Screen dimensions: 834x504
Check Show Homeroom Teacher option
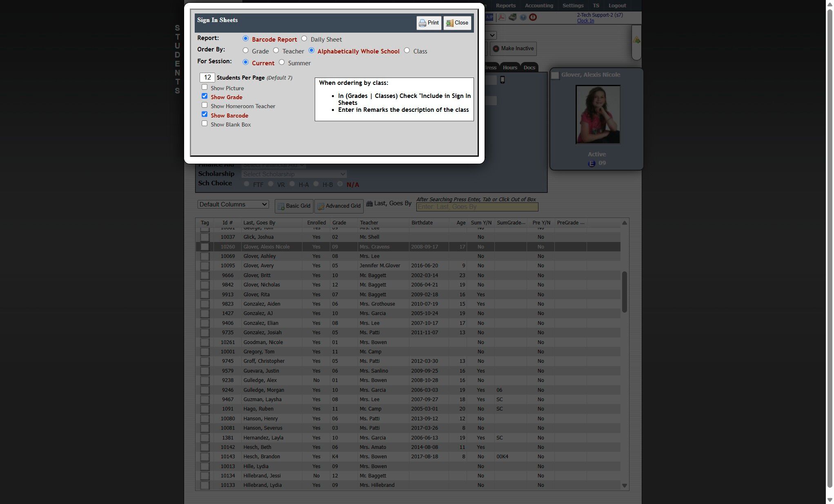click(205, 105)
